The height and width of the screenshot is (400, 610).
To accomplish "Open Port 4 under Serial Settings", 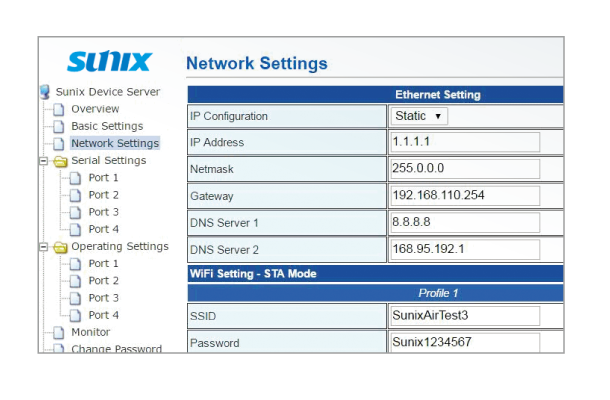I will pyautogui.click(x=103, y=229).
